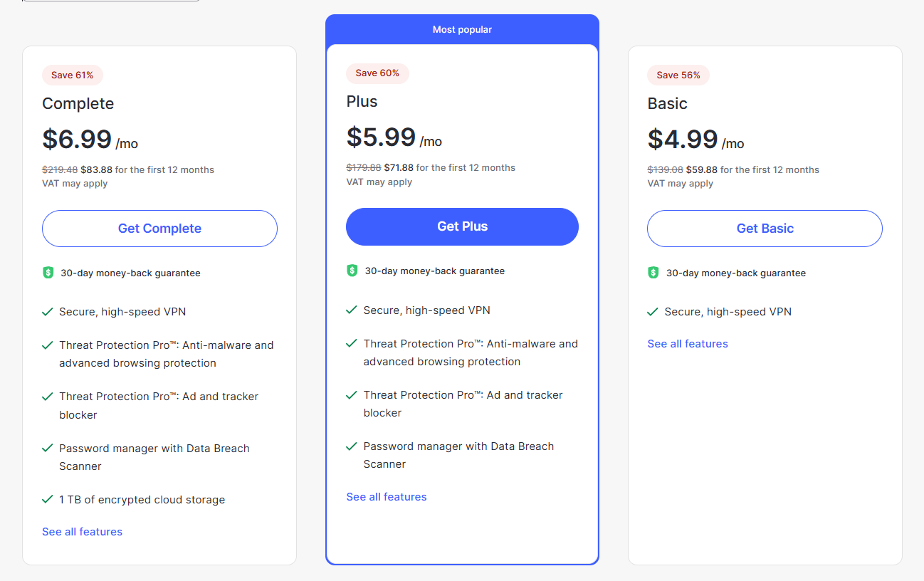Viewport: 924px width, 581px height.
Task: Click the Basic plan title
Action: [x=667, y=103]
